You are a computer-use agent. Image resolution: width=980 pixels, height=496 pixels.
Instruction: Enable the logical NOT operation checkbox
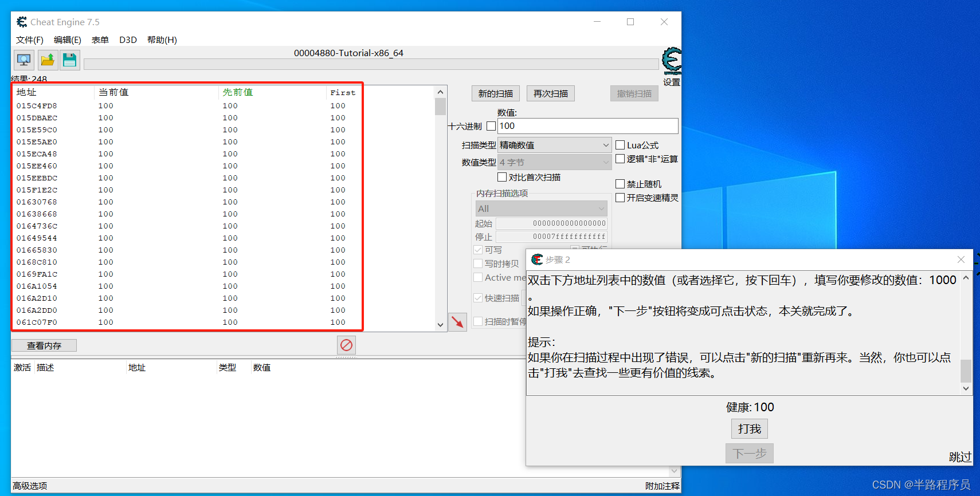[x=620, y=159]
